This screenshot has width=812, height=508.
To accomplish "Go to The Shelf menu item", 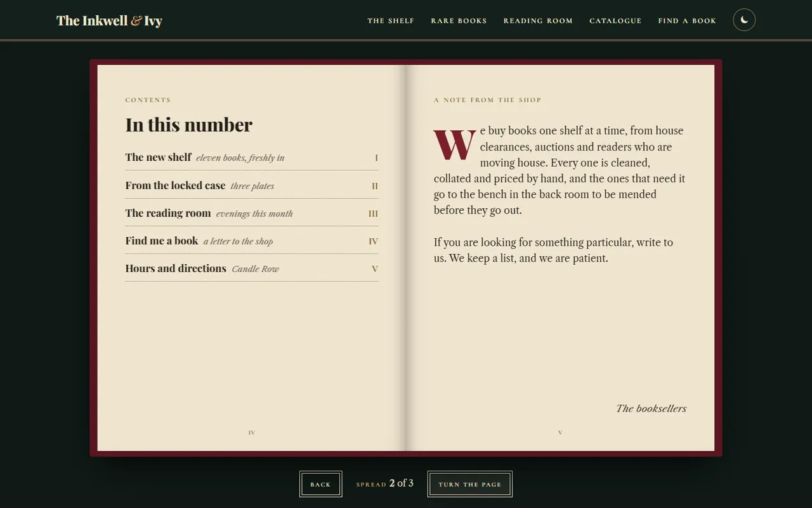I will [x=391, y=21].
